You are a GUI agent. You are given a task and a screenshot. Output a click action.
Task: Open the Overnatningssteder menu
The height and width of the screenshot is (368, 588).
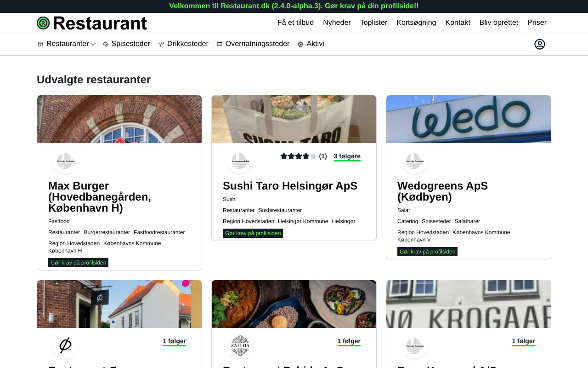tap(257, 44)
